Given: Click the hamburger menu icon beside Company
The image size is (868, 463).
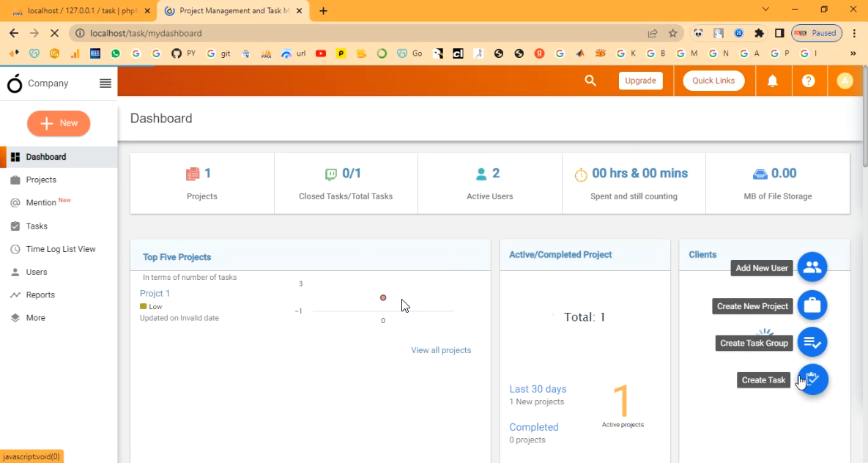Looking at the screenshot, I should coord(105,84).
